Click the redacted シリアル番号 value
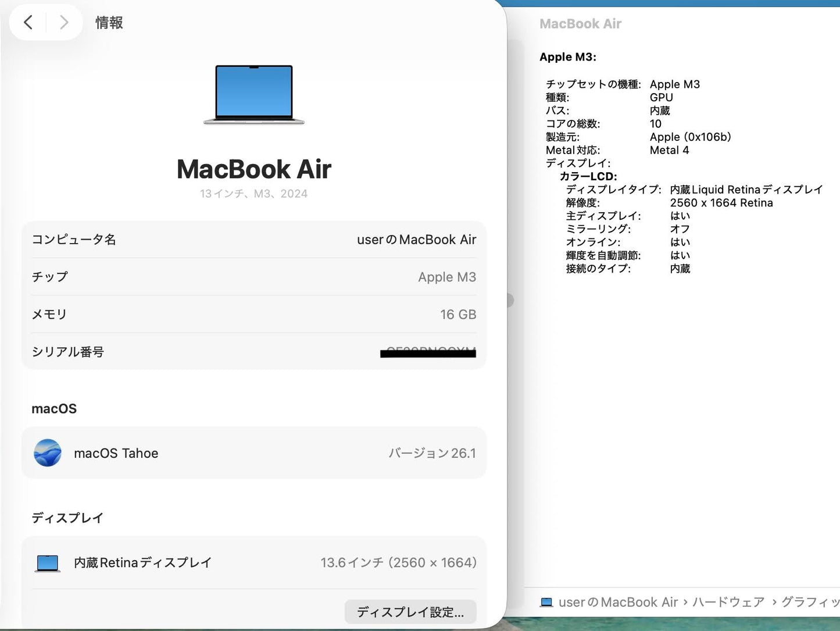 [x=428, y=352]
